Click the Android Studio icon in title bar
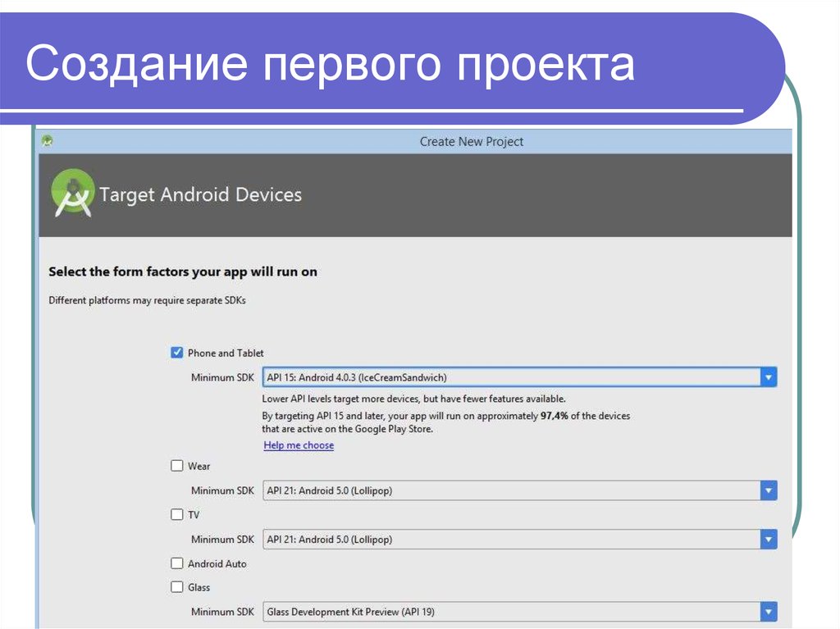The height and width of the screenshot is (629, 840). pyautogui.click(x=47, y=141)
